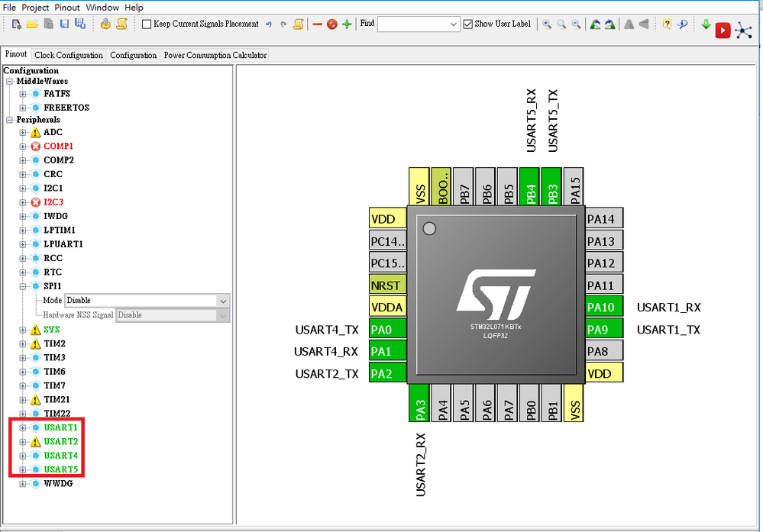Open the Window menu
This screenshot has width=763, height=532.
tap(102, 8)
